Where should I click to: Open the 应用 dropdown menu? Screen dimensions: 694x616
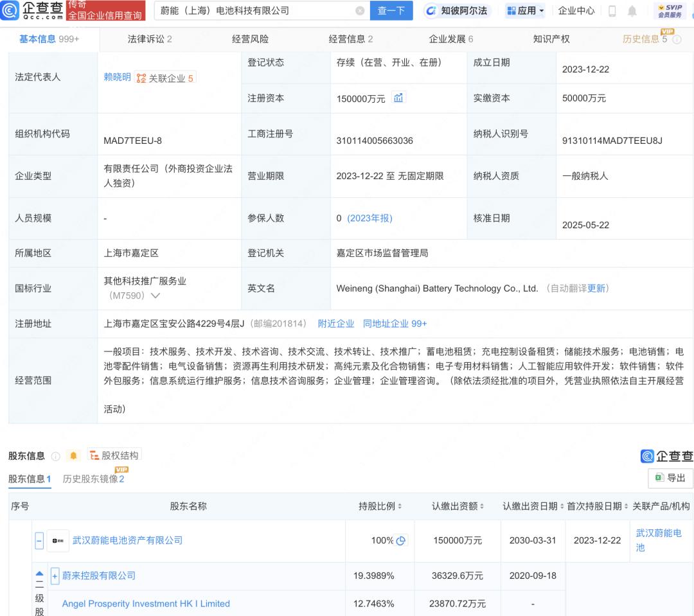pyautogui.click(x=526, y=11)
